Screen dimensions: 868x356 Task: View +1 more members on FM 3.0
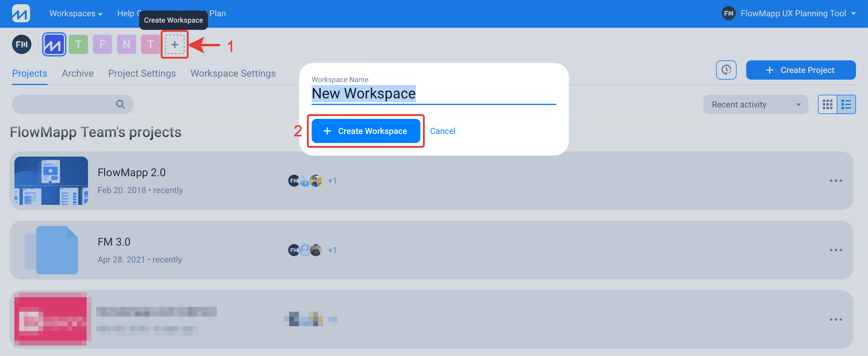coord(332,250)
